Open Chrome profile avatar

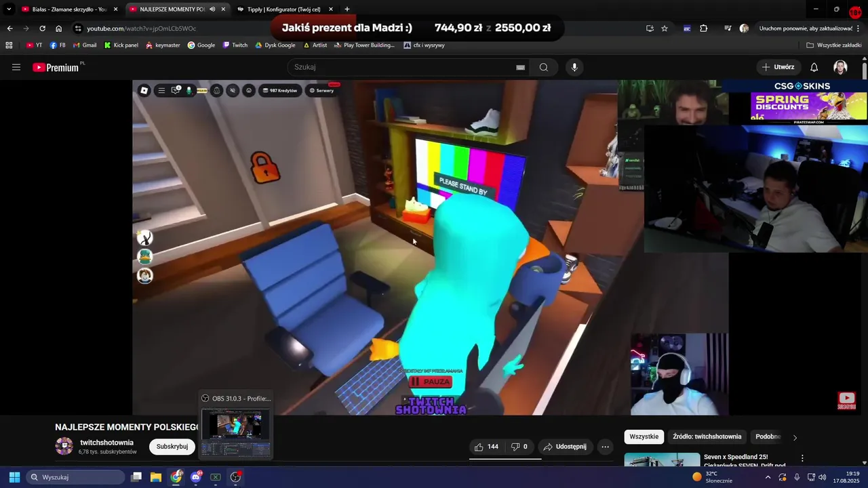point(744,28)
